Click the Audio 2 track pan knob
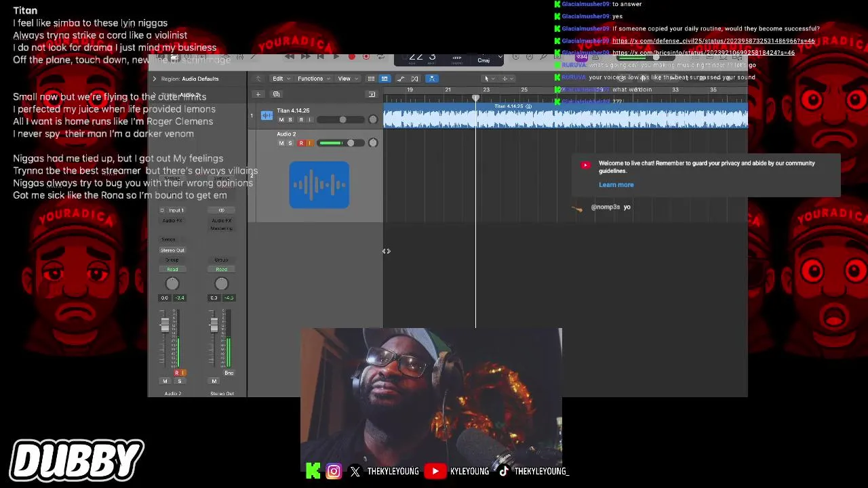This screenshot has height=488, width=868. pos(373,143)
